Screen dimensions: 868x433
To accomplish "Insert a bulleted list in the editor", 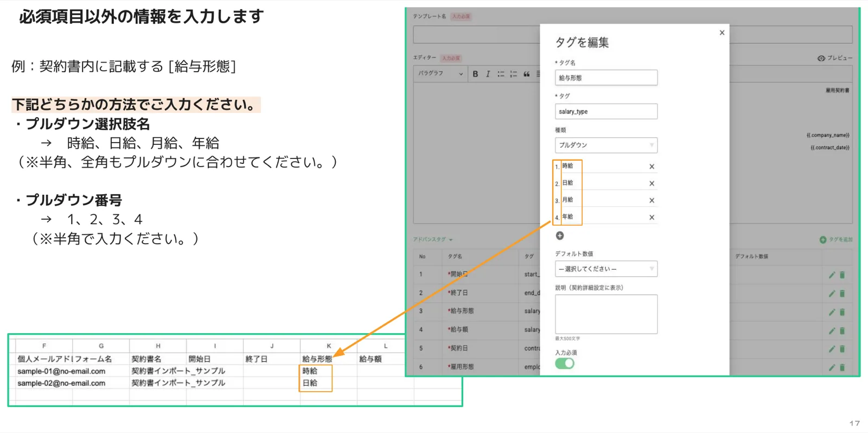I will 501,74.
